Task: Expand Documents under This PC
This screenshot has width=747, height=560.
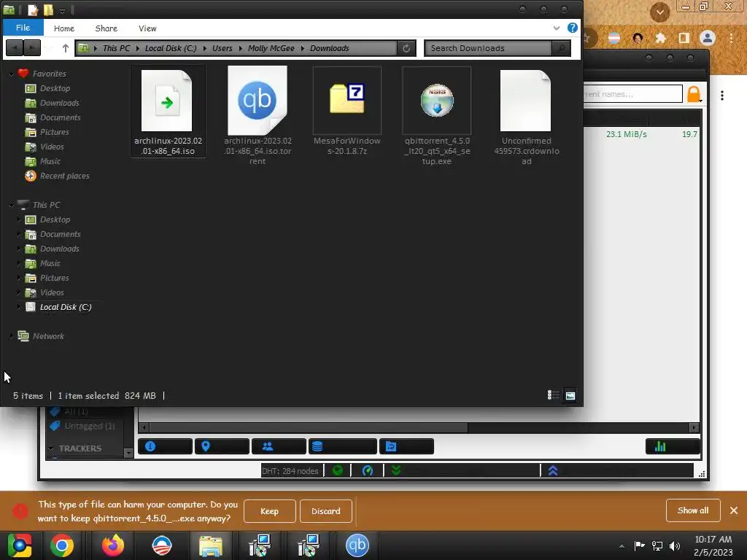Action: point(19,234)
